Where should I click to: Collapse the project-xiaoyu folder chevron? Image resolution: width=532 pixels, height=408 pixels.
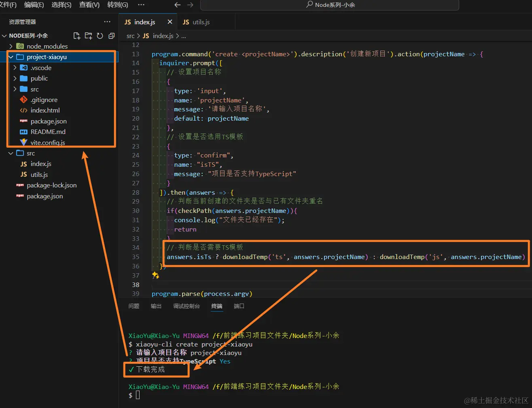point(11,57)
